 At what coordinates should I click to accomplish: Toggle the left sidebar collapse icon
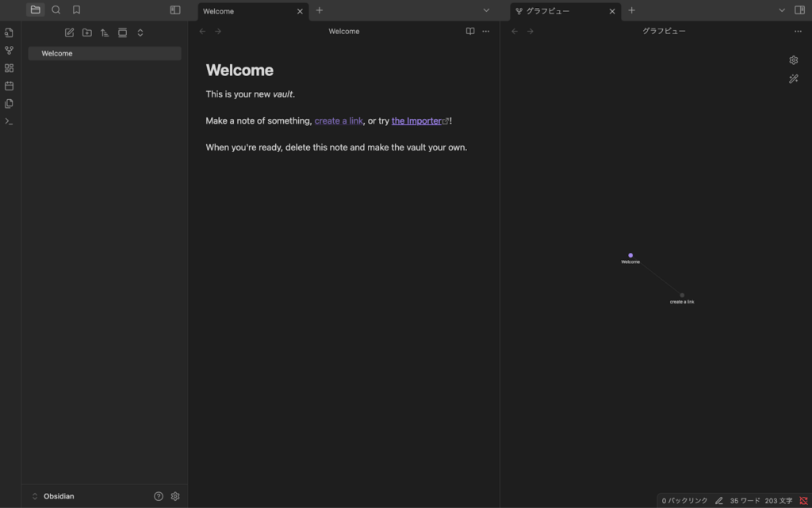[175, 10]
